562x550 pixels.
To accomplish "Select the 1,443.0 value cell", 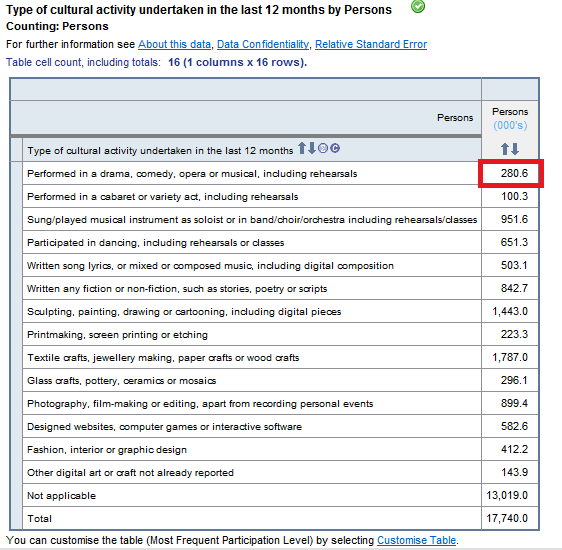I will tap(510, 311).
